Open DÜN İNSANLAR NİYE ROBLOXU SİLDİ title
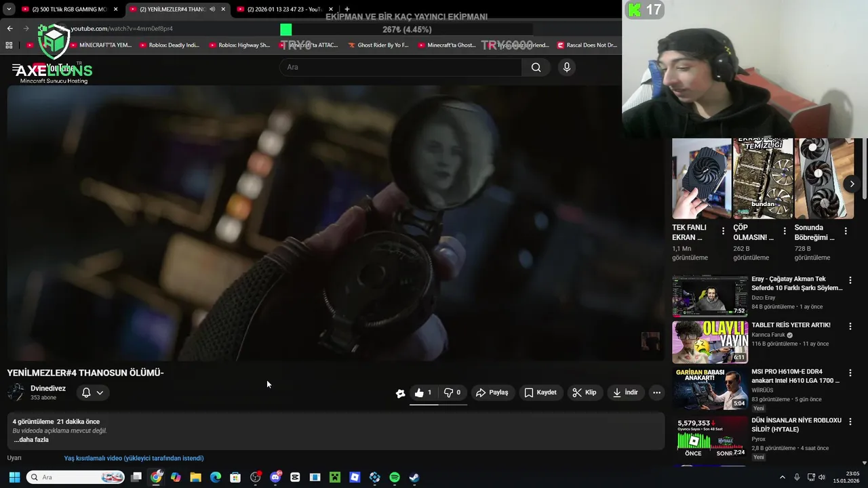This screenshot has width=868, height=488. 796,425
